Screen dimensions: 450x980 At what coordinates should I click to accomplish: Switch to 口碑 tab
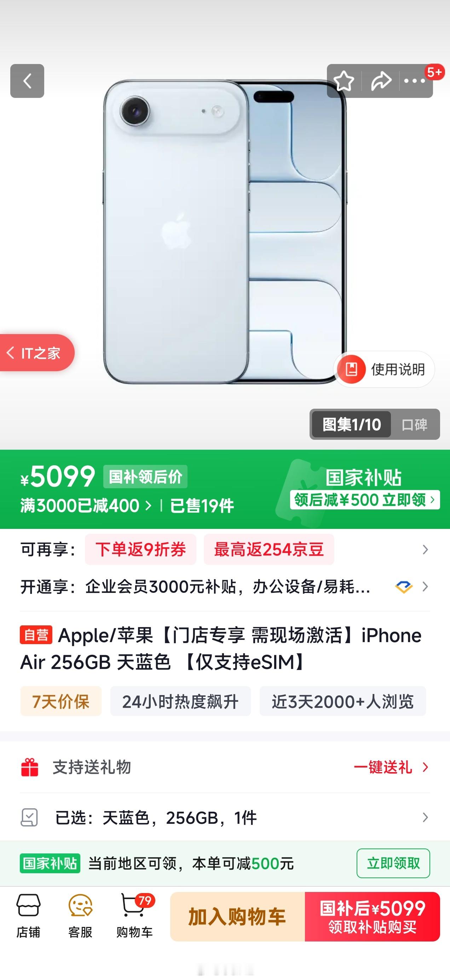pos(415,425)
